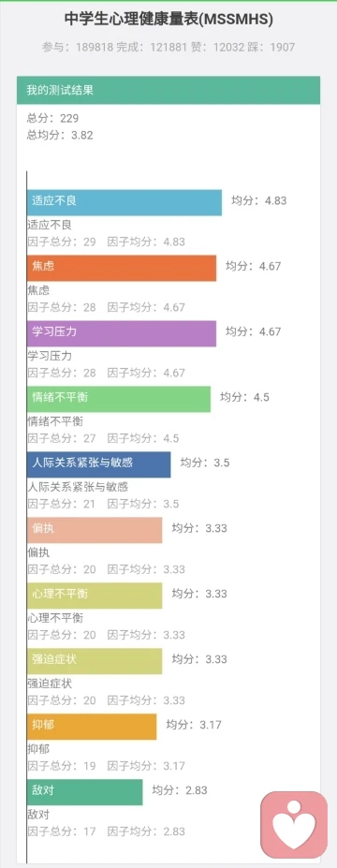Tap the 踩: 1907 dislike count
This screenshot has height=868, width=337.
(275, 48)
